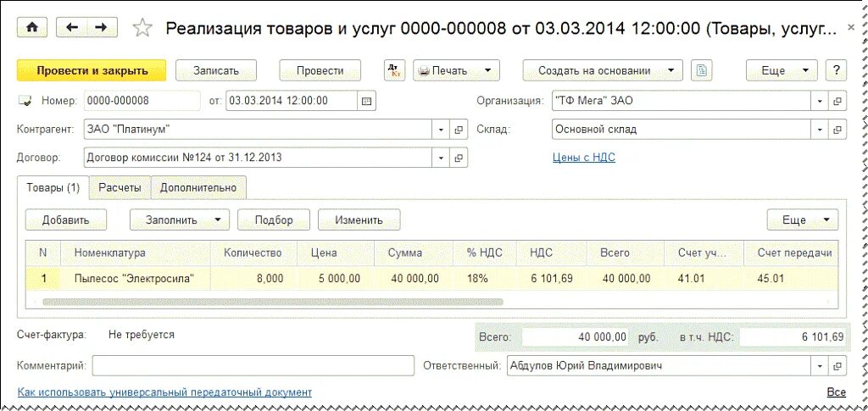Expand the Склад dropdown list
Screen dimensions: 868x411
[x=820, y=130]
